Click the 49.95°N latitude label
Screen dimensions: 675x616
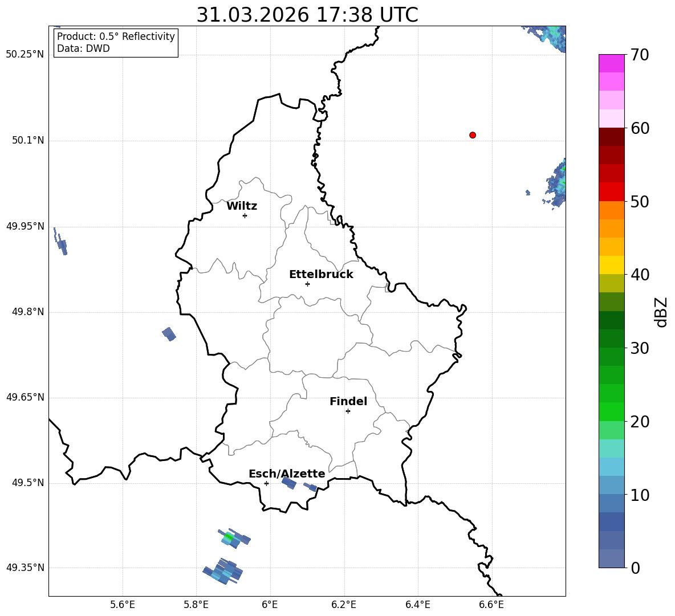click(25, 226)
